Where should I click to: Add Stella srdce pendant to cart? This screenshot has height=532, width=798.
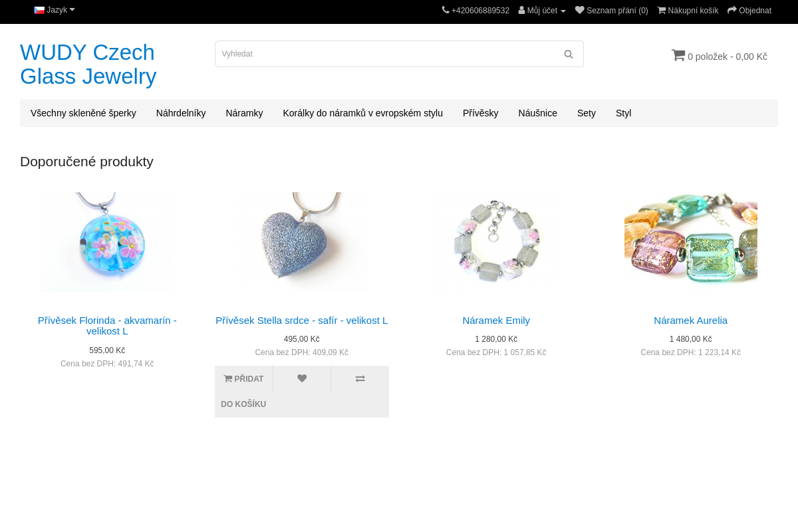[x=243, y=379]
